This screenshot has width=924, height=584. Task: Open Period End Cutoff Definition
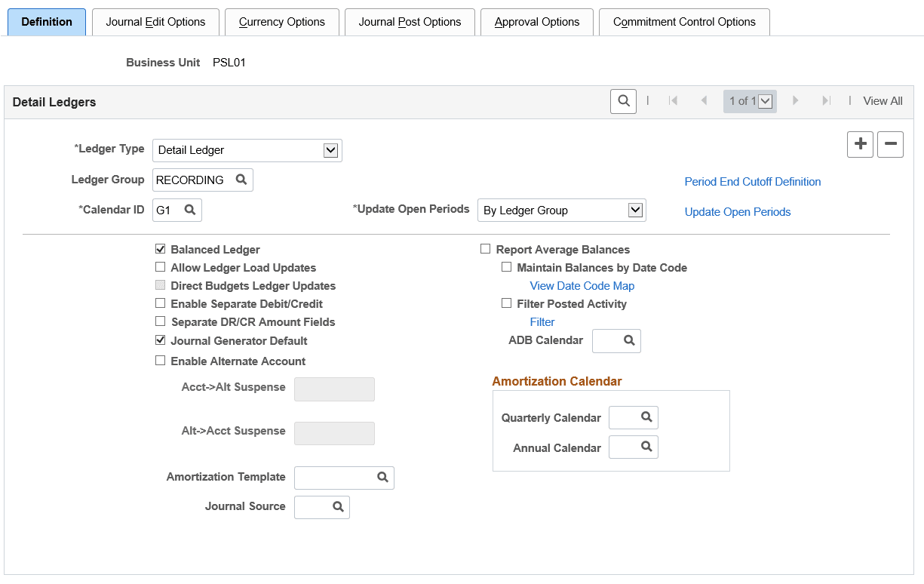pyautogui.click(x=752, y=181)
